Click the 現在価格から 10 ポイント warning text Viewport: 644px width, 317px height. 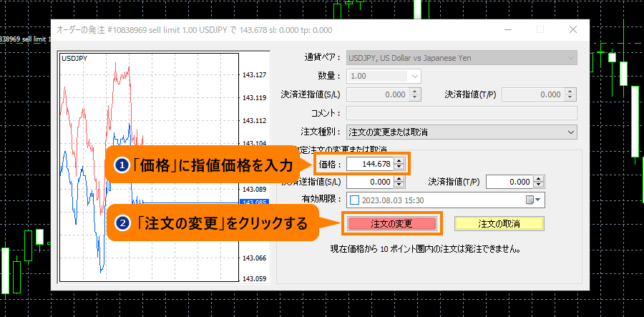tap(425, 249)
